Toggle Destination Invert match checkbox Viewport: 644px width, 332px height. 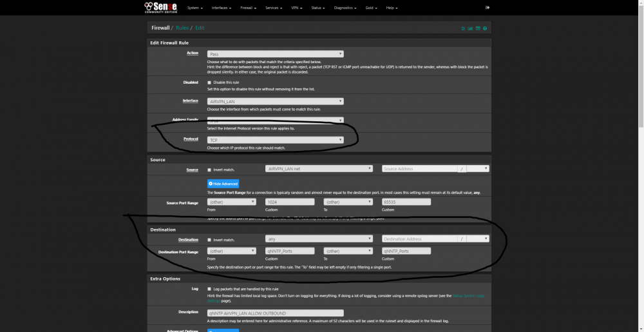(x=209, y=240)
